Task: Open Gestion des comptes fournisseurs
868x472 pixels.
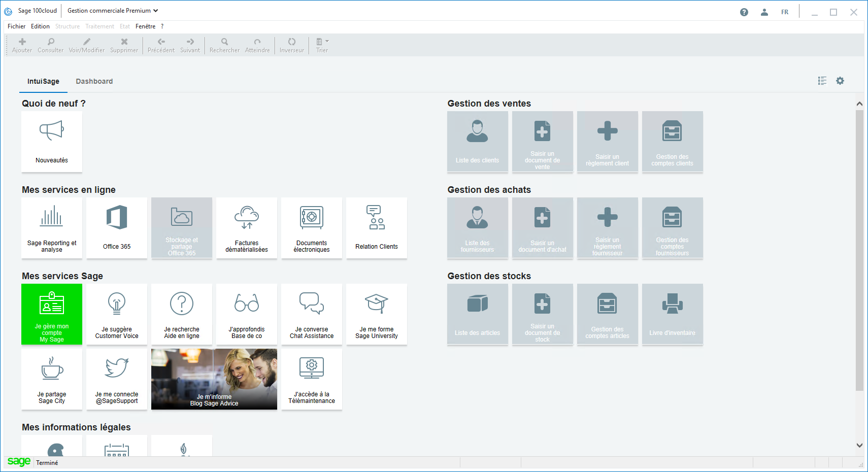Action: [673, 228]
